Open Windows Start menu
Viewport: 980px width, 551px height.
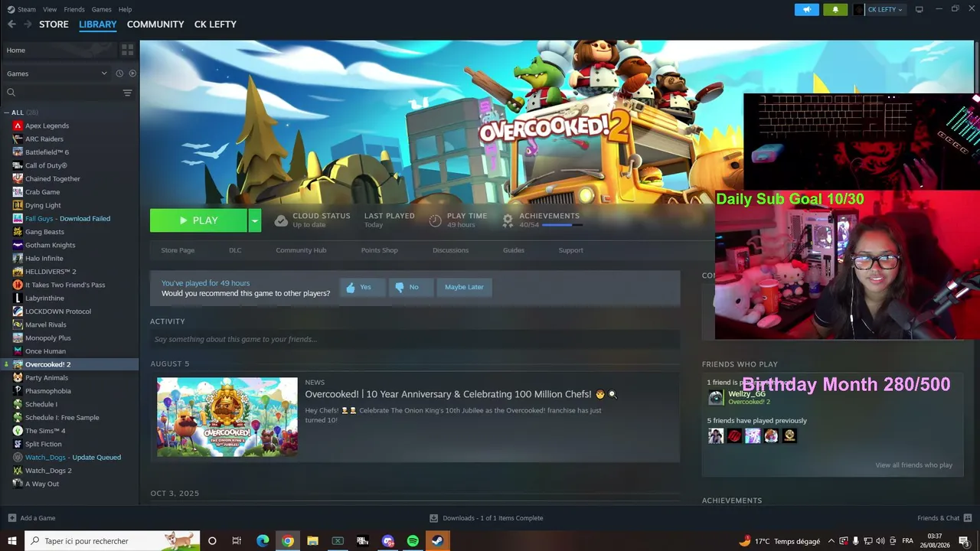pyautogui.click(x=12, y=541)
